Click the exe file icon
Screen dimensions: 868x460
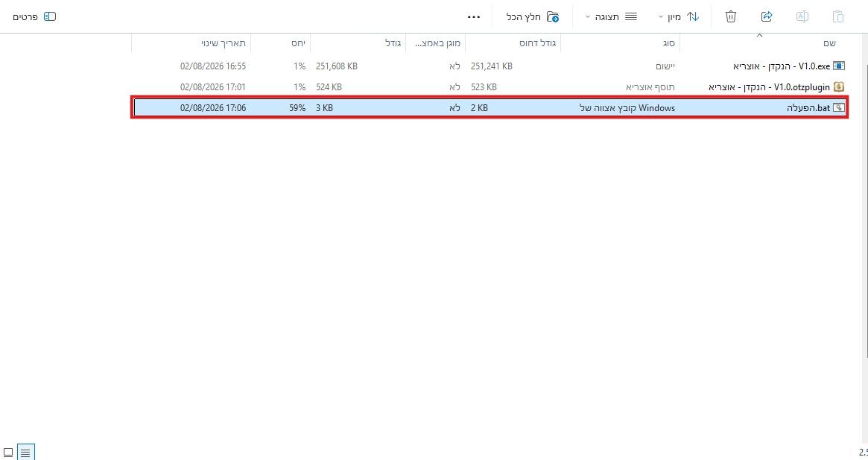[x=839, y=66]
